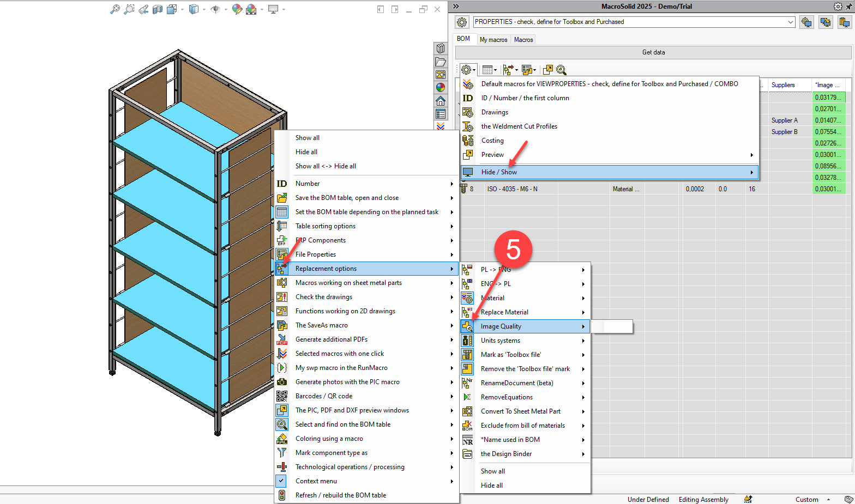Click the Get data button
The height and width of the screenshot is (504, 855).
(653, 52)
